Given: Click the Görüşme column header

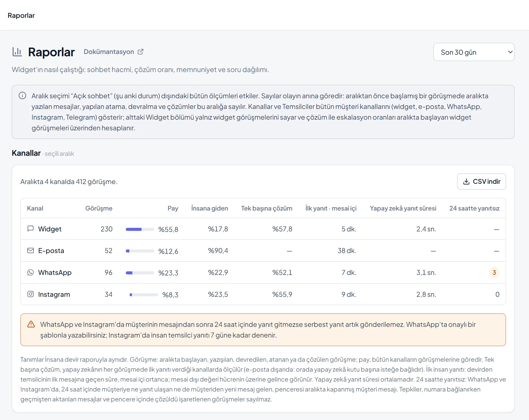Looking at the screenshot, I should click(99, 208).
